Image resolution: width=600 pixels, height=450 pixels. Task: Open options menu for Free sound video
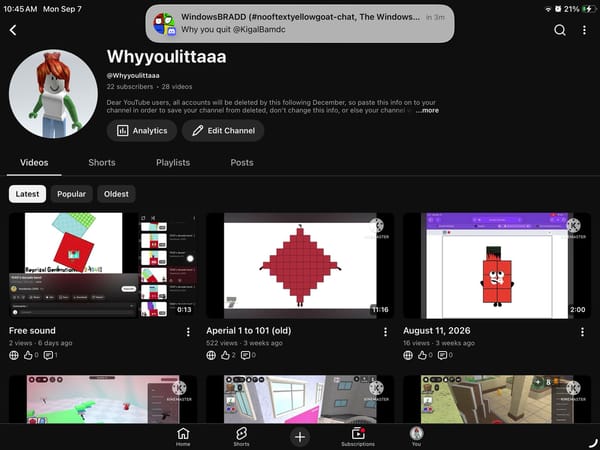[188, 332]
